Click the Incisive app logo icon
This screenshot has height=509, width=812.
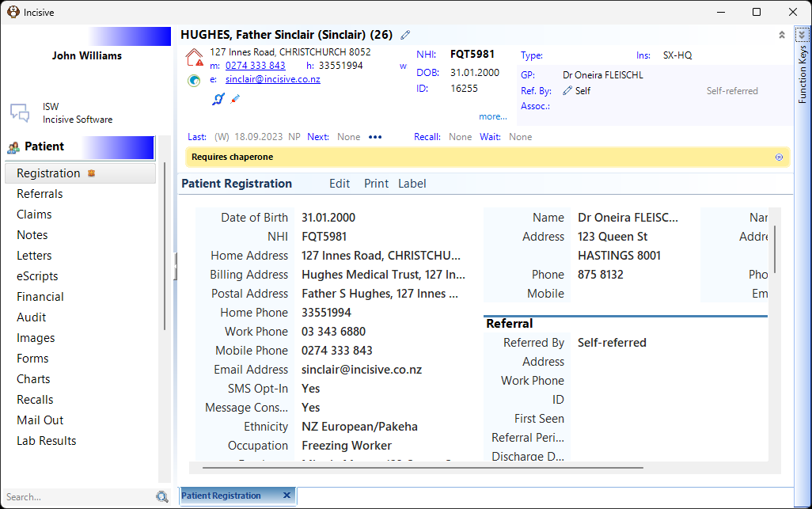coord(13,12)
